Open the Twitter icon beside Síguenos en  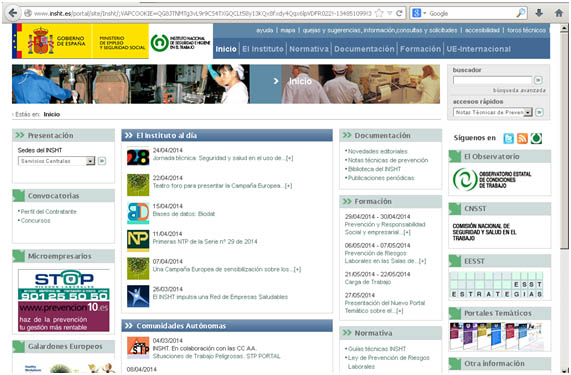[x=508, y=138]
